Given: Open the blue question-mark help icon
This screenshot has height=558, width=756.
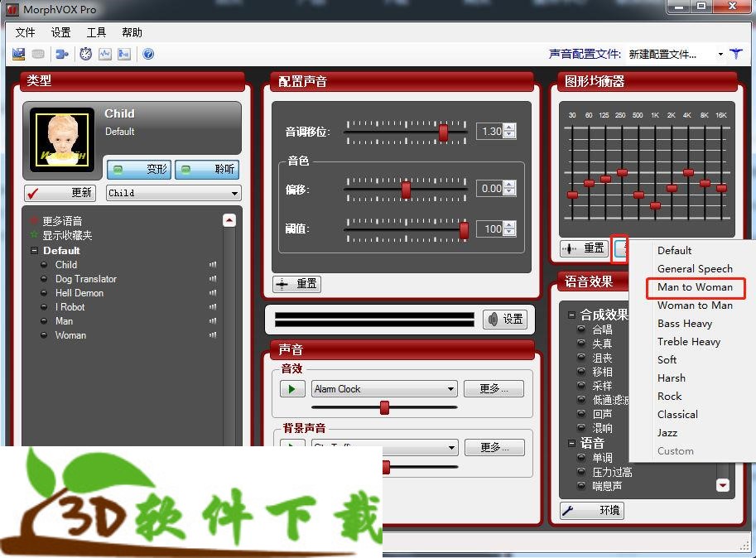Looking at the screenshot, I should [x=148, y=54].
